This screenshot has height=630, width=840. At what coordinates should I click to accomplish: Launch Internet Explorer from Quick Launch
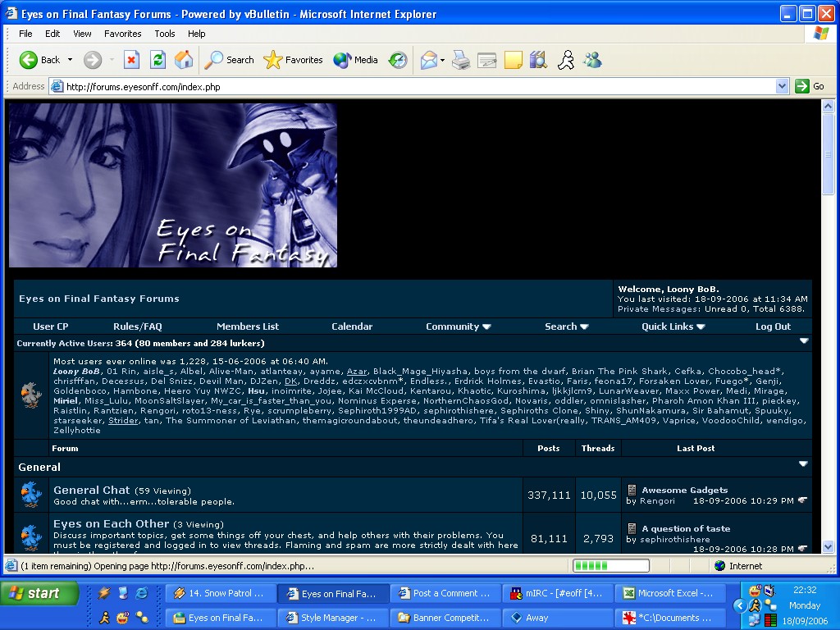click(141, 592)
